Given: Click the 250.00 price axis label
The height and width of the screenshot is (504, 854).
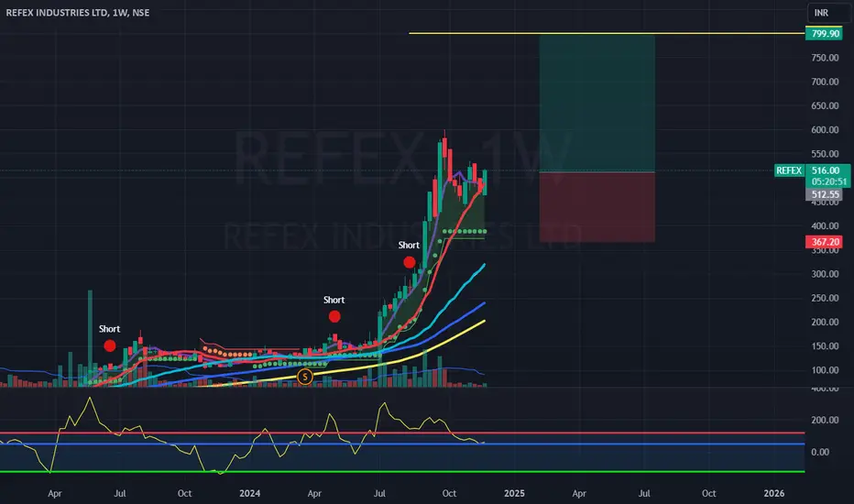Looking at the screenshot, I should [825, 298].
